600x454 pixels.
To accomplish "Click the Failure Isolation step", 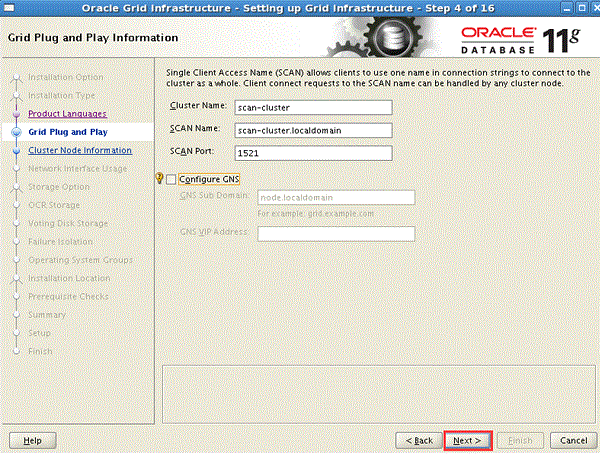I will tap(60, 242).
